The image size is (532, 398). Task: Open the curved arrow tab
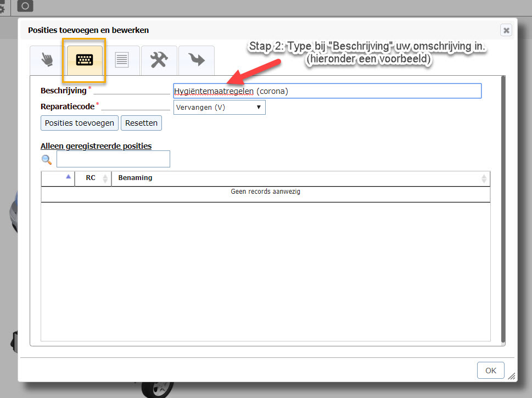click(x=196, y=60)
